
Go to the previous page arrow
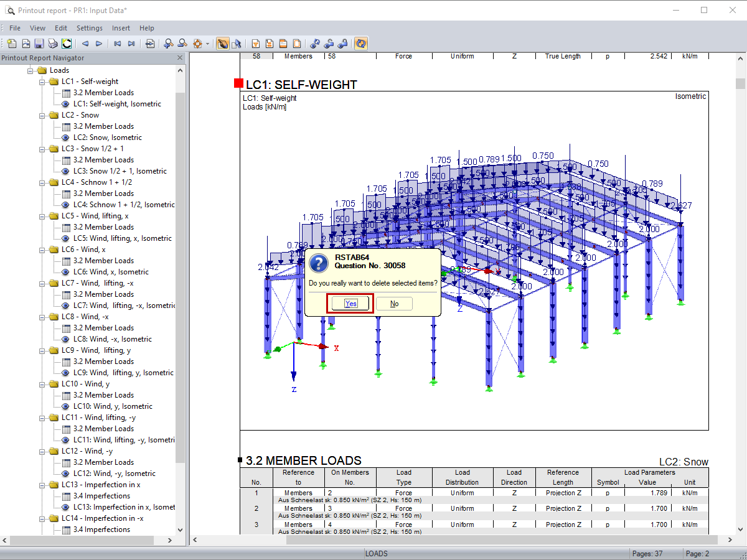[x=85, y=44]
